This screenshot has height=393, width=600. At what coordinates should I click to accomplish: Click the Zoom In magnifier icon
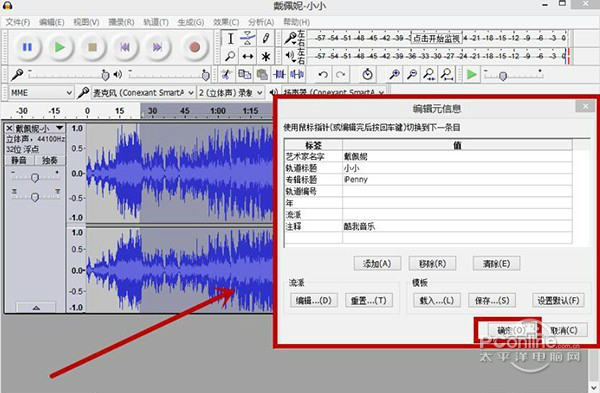click(394, 75)
